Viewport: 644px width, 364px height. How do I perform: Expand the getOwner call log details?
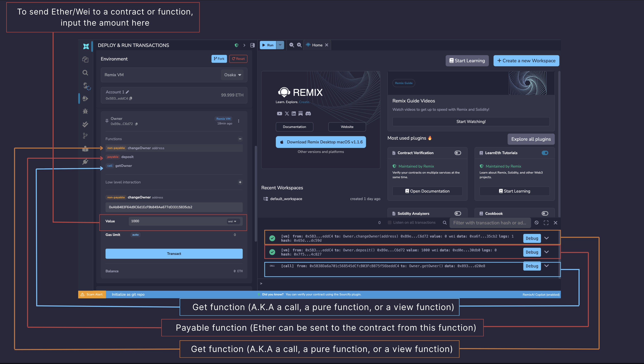tap(547, 266)
